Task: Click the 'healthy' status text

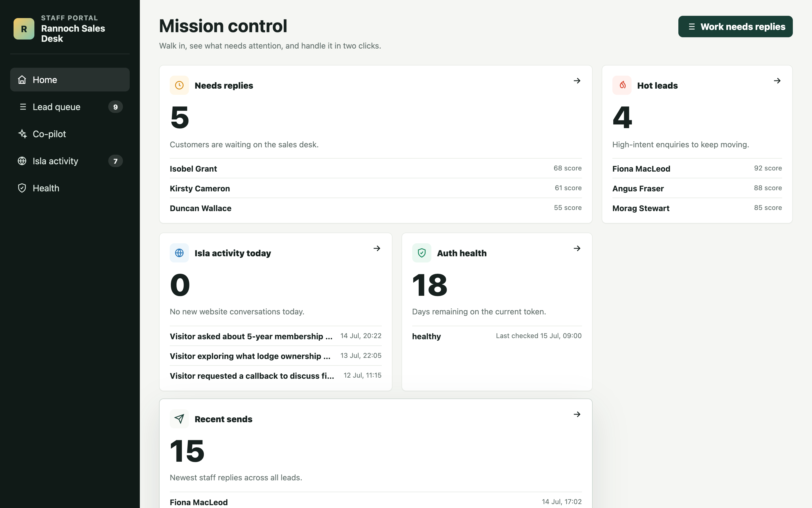Action: click(426, 336)
